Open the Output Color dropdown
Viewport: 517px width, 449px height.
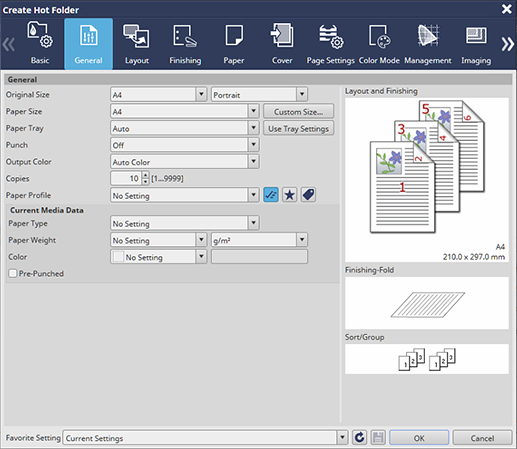point(254,161)
